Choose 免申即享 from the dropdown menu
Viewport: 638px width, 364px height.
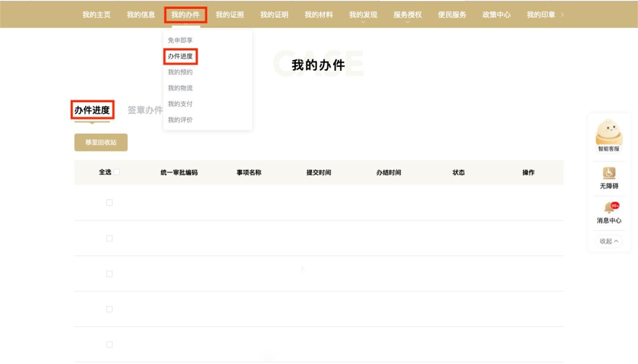point(180,40)
